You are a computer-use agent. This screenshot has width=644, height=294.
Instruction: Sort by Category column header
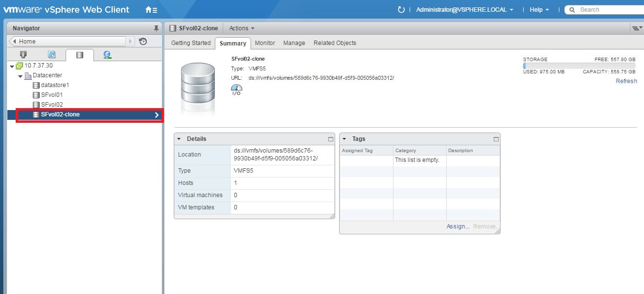point(420,151)
